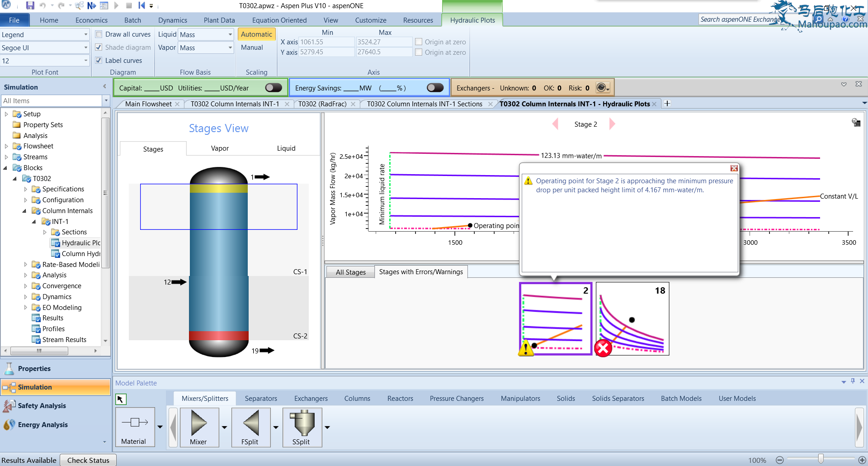Open the File menu tab
Viewport: 868px width, 466px height.
[x=14, y=20]
